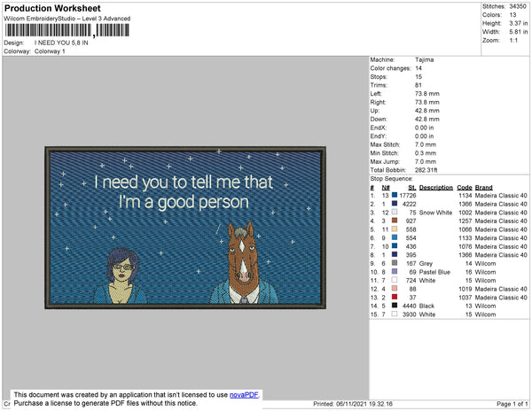The width and height of the screenshot is (532, 411).
Task: Click the 'St.' column header
Action: point(412,188)
